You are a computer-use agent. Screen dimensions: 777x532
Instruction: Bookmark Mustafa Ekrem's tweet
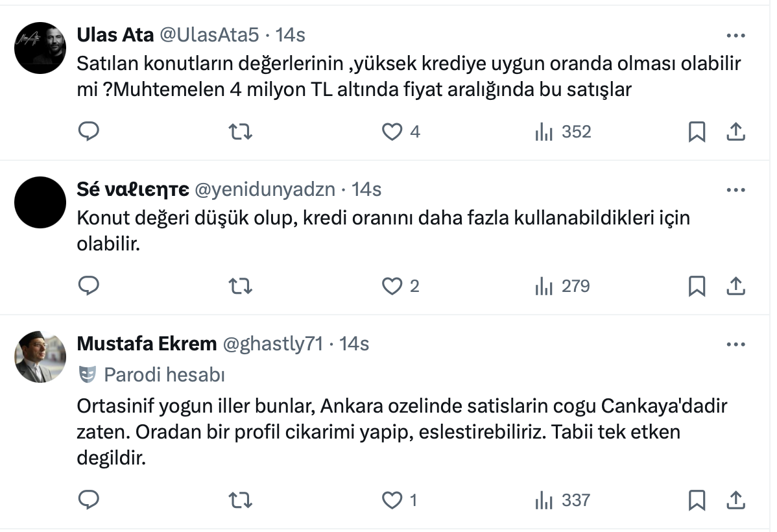(x=697, y=500)
